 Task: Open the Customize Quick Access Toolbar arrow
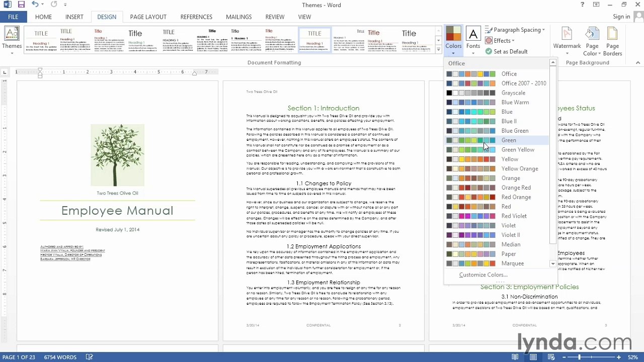coord(65,5)
